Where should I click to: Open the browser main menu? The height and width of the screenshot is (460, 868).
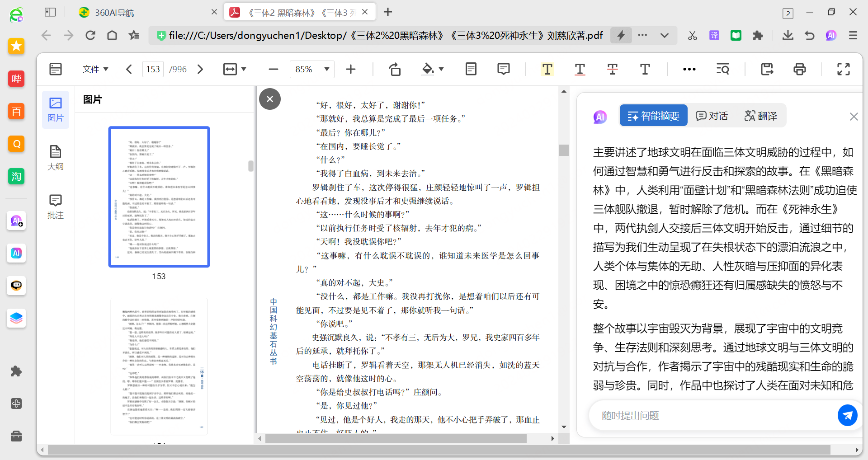click(x=853, y=35)
